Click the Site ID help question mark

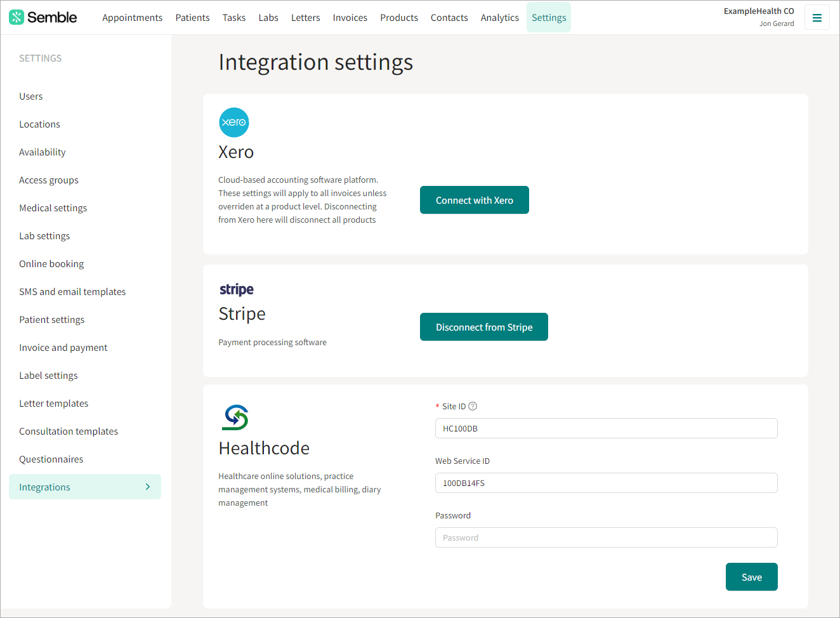coord(473,406)
